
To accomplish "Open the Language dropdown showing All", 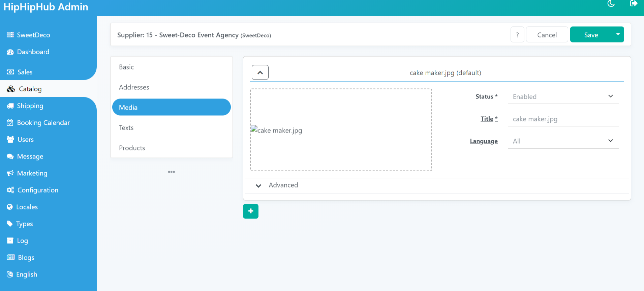I will click(563, 141).
